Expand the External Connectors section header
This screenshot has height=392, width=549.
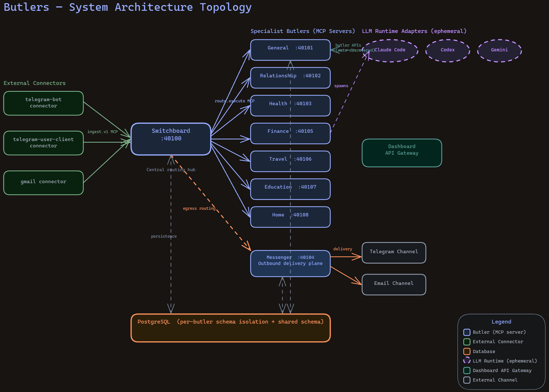point(35,83)
